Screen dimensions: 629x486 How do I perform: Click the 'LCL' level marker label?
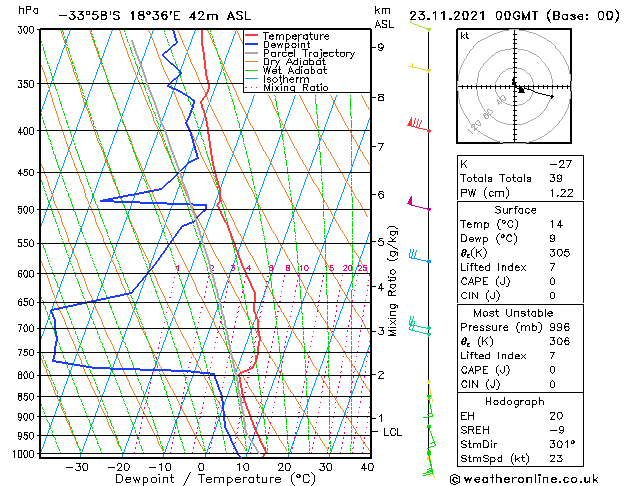[x=392, y=432]
